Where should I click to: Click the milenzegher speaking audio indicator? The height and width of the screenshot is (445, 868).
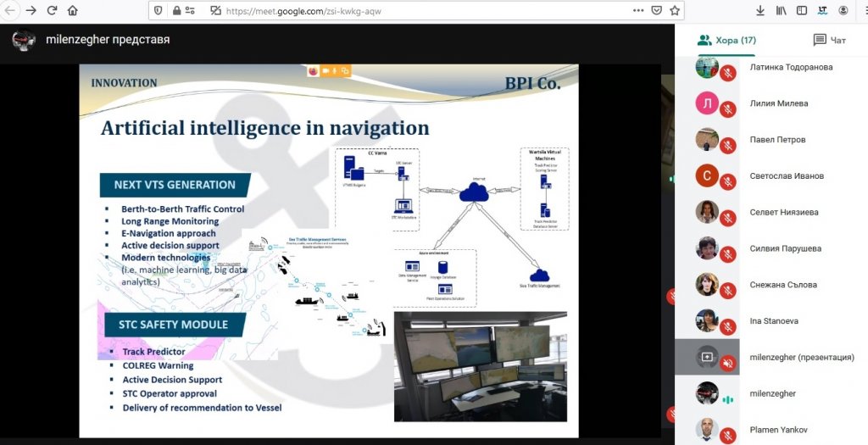click(728, 399)
